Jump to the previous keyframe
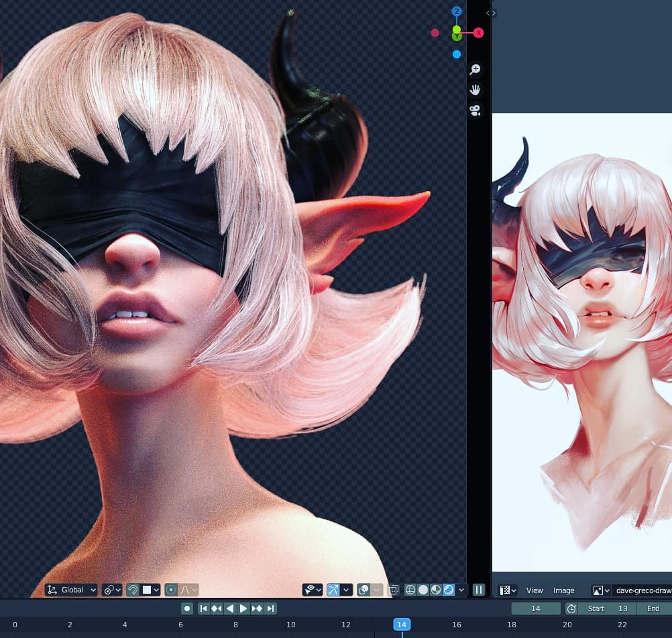Image resolution: width=672 pixels, height=638 pixels. pyautogui.click(x=217, y=609)
